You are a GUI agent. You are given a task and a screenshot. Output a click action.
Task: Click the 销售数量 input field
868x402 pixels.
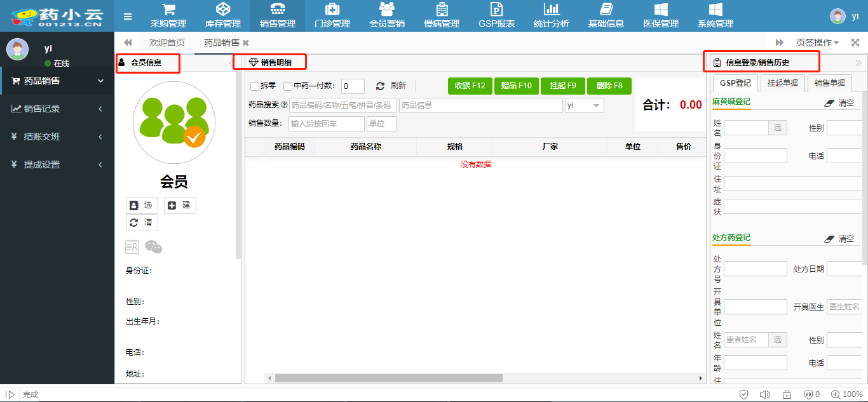[x=327, y=124]
